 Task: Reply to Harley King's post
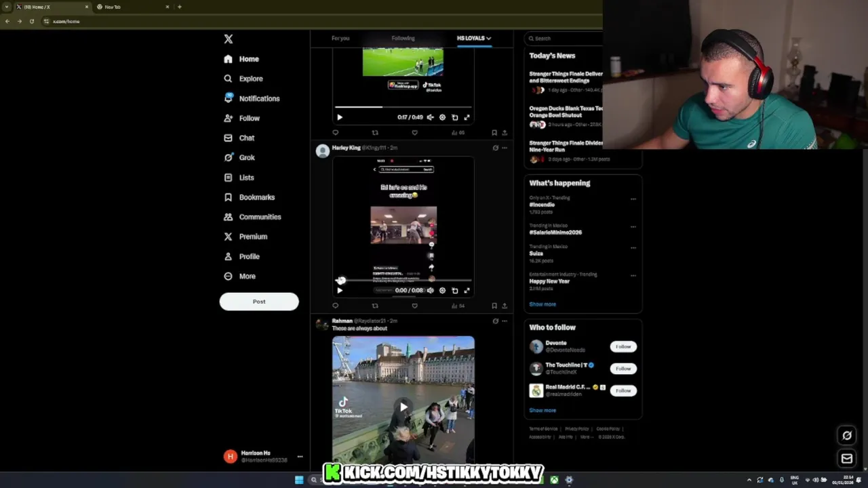(x=335, y=306)
